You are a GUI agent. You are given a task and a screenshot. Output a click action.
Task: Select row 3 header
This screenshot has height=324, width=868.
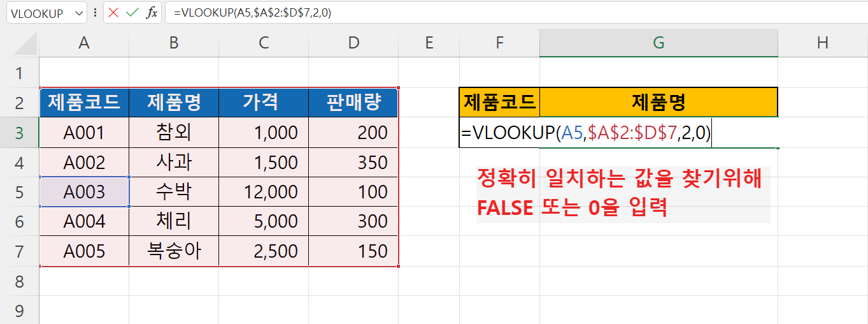click(x=20, y=133)
